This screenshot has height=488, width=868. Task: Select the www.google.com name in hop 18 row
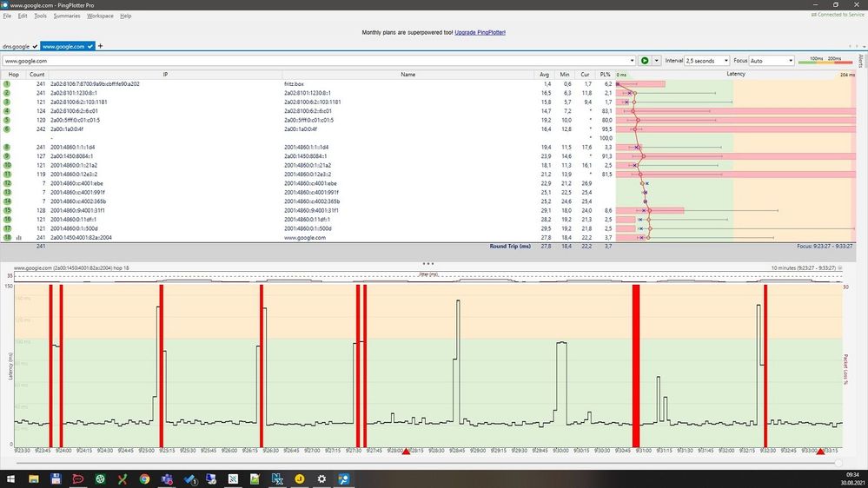click(x=305, y=237)
